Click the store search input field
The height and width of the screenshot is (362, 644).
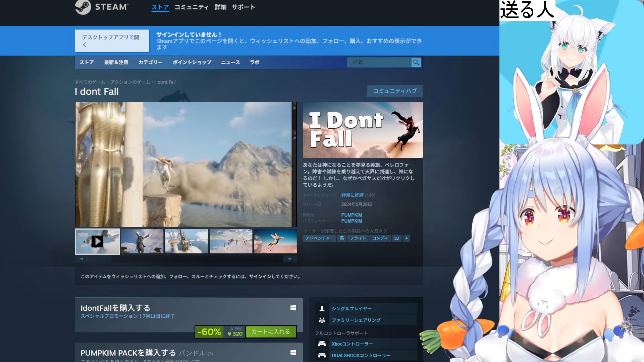(x=379, y=62)
